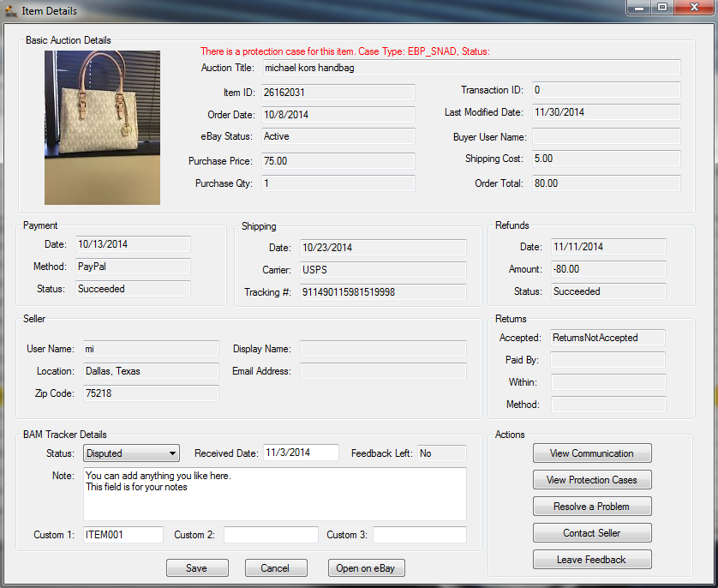
Task: Click the empty Display Name field
Action: [383, 349]
